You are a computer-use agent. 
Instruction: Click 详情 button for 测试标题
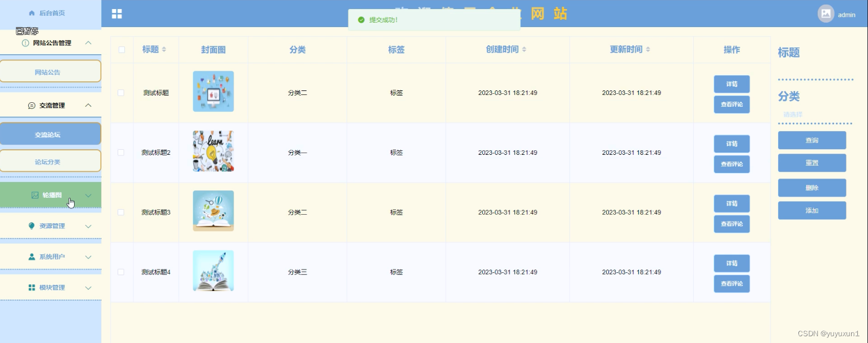[732, 84]
